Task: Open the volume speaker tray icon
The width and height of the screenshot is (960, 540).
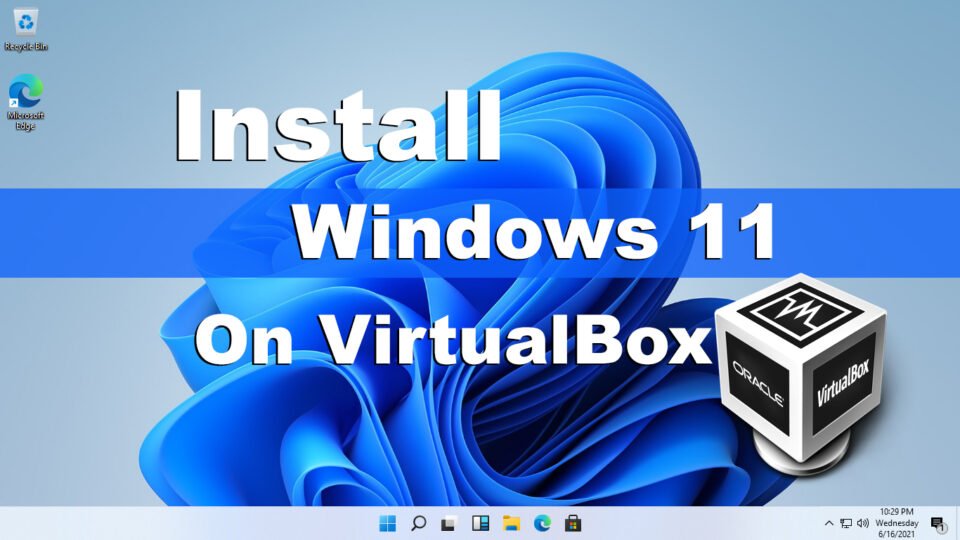Action: (863, 523)
